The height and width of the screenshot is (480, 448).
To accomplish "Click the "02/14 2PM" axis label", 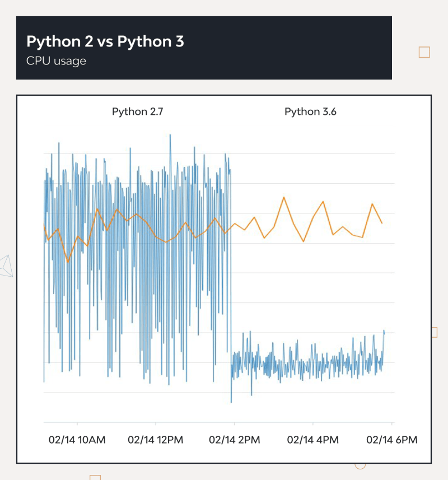I will [235, 440].
